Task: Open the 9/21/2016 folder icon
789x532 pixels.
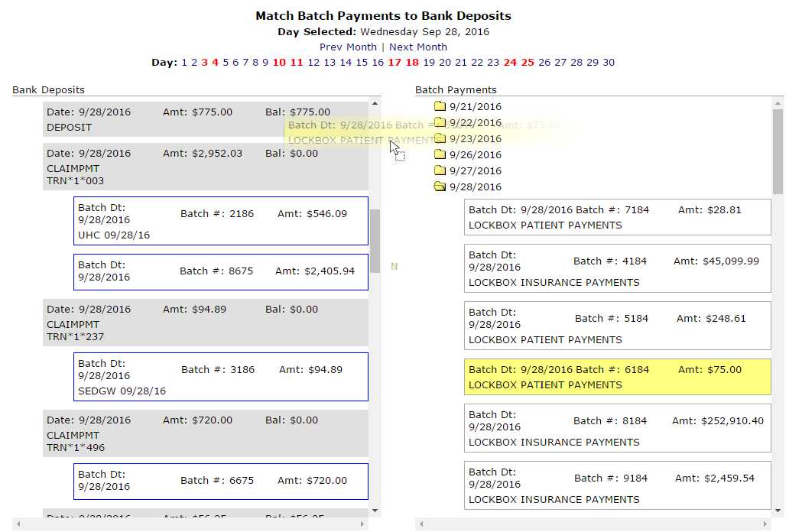Action: [x=440, y=106]
